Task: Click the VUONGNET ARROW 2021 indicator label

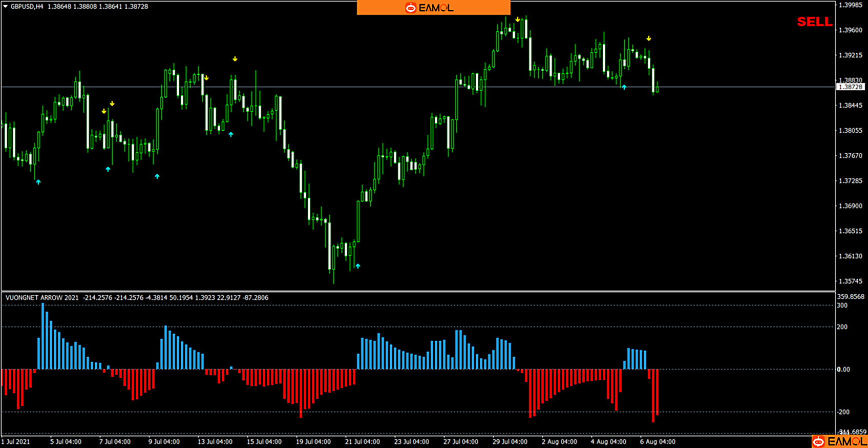Action: point(42,297)
